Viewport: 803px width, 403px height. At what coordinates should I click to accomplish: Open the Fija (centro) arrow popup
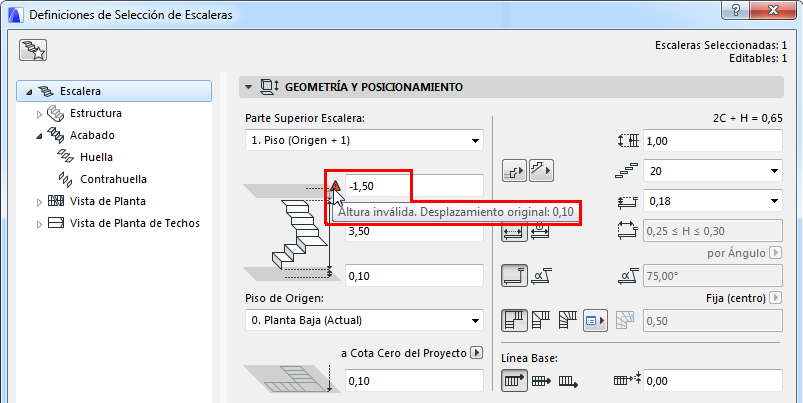[x=776, y=298]
